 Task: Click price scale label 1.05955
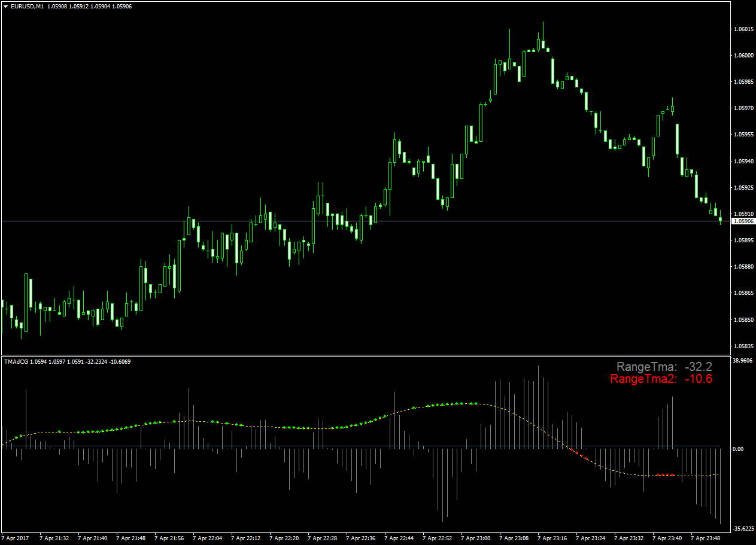coord(743,135)
